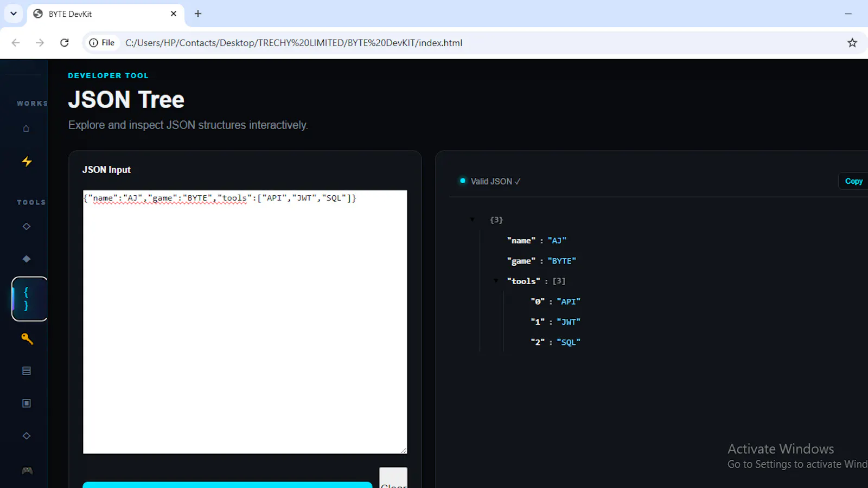Image resolution: width=868 pixels, height=488 pixels.
Task: Select the BYTE DevKit browser tab
Action: pos(106,14)
